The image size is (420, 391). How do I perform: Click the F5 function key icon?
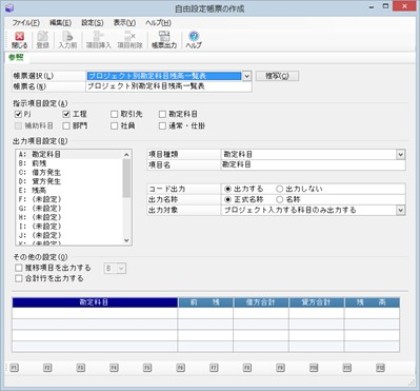click(x=147, y=367)
